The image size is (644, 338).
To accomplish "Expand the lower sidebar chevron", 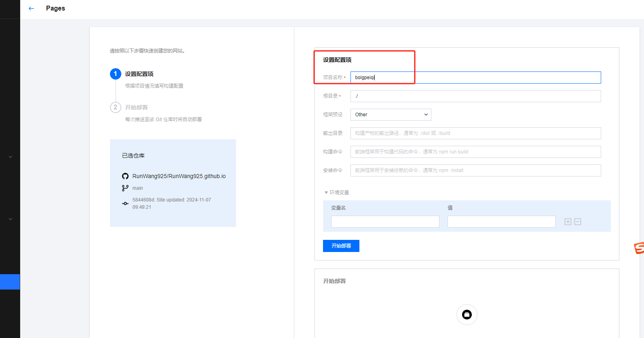I will pyautogui.click(x=11, y=219).
